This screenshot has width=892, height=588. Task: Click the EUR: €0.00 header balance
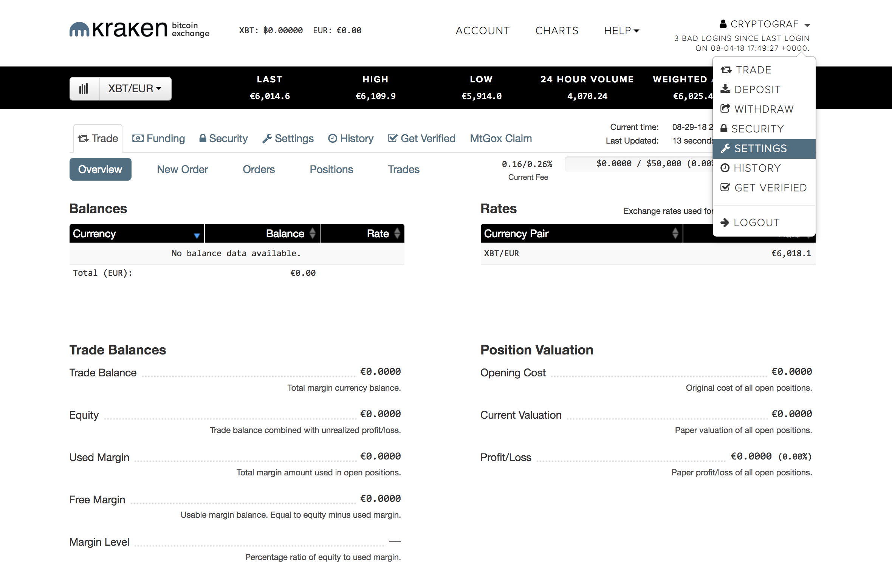(x=337, y=30)
